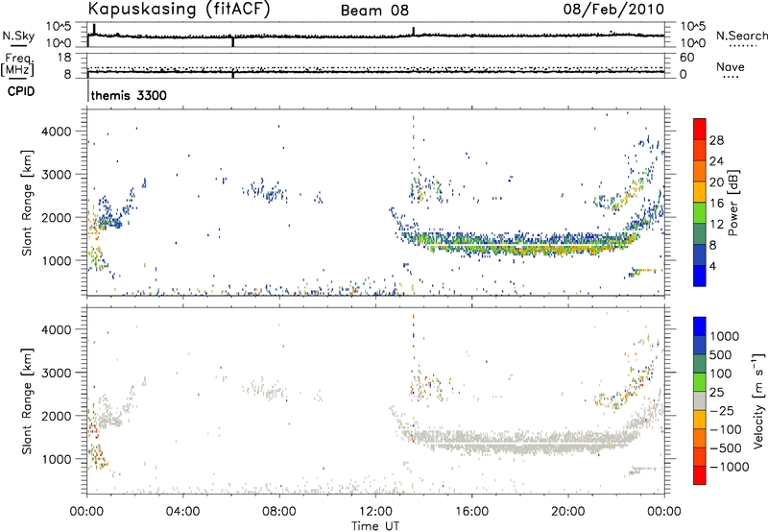Click the Beam 08 label
This screenshot has width=768, height=532.
(374, 11)
